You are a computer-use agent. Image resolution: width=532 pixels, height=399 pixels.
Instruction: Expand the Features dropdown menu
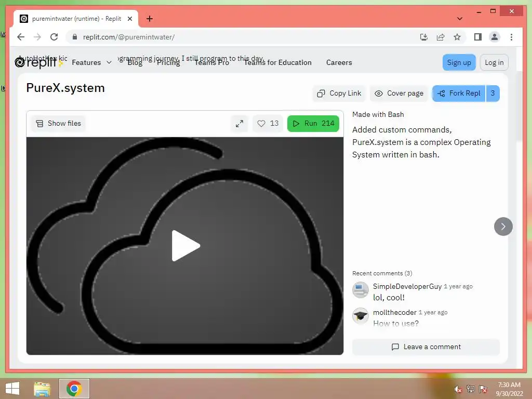(x=91, y=62)
